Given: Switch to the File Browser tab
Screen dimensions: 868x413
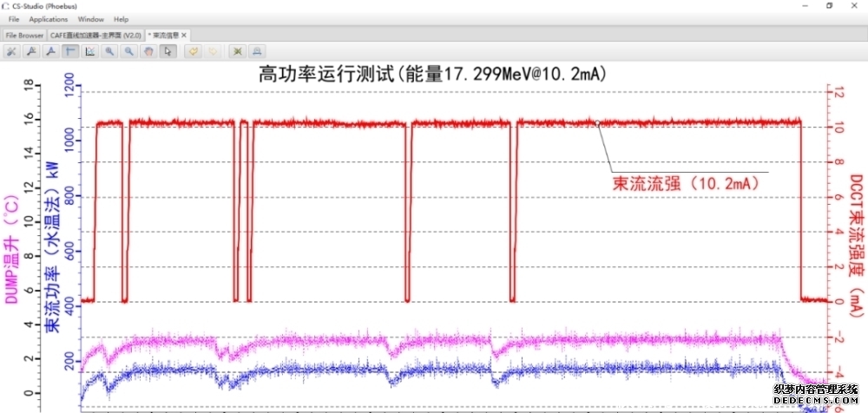Looking at the screenshot, I should (x=24, y=35).
